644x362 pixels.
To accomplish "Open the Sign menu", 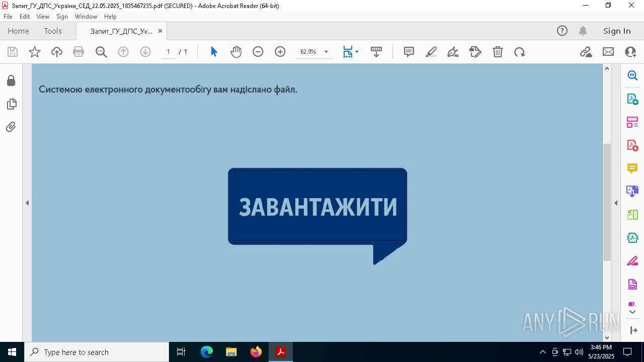I will tap(62, 17).
